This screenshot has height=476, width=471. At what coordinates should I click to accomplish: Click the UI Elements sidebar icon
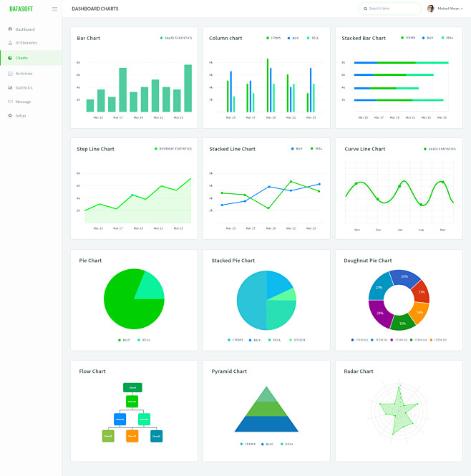click(10, 43)
